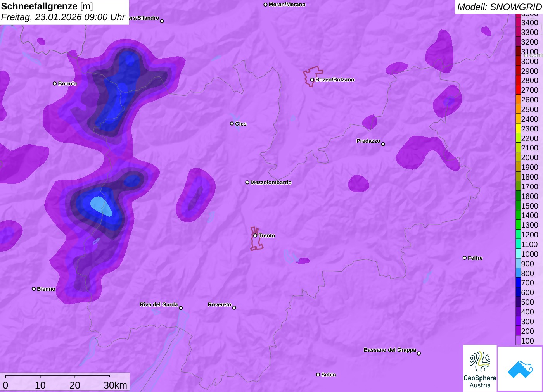Click the 10 mark on scale bar
Screen dimensions: 543x392
point(40,385)
